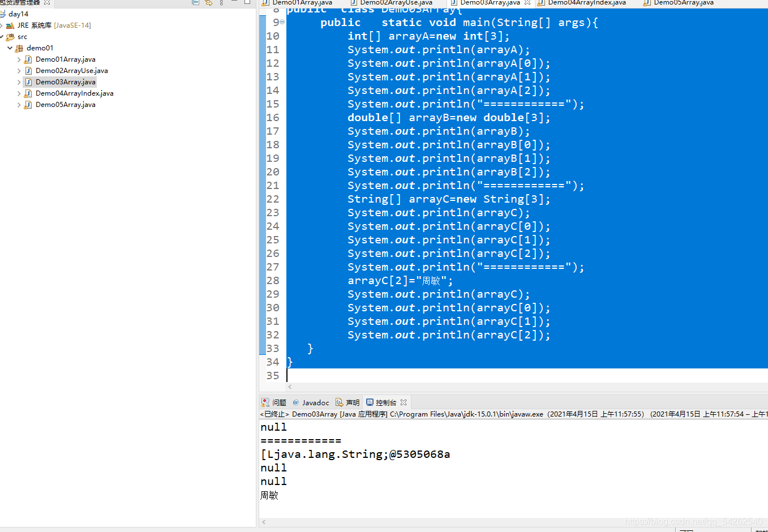
Task: Switch to the Demo05Array.java editor tab
Action: 684,3
